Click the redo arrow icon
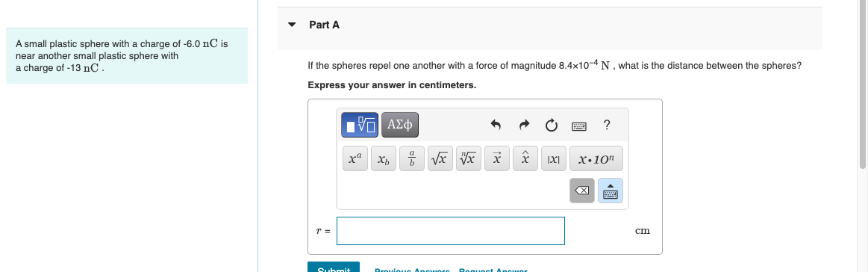 (x=524, y=126)
